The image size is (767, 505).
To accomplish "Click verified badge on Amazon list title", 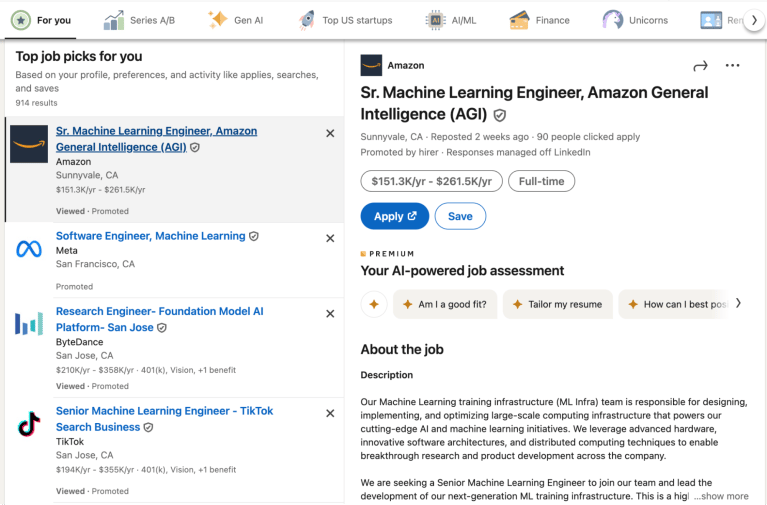I will (x=195, y=147).
